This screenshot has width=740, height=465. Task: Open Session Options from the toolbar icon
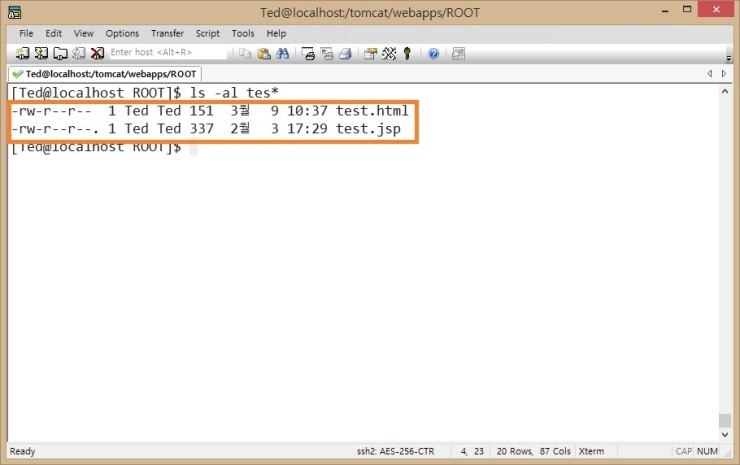[x=370, y=53]
